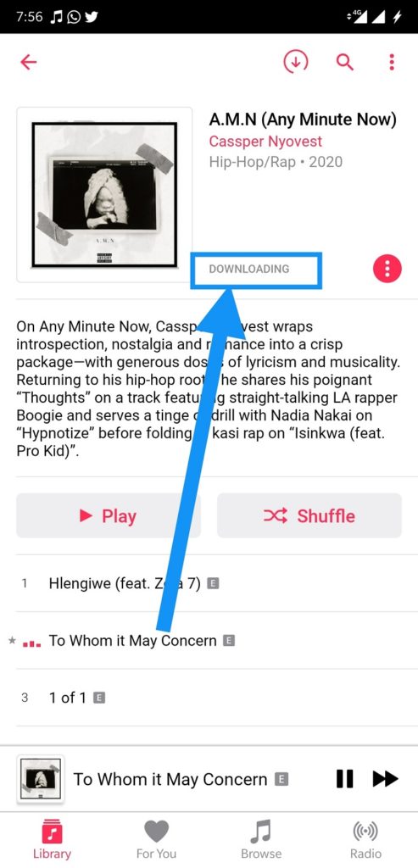The width and height of the screenshot is (418, 868).
Task: Open the downloads icon in top bar
Action: (x=296, y=62)
